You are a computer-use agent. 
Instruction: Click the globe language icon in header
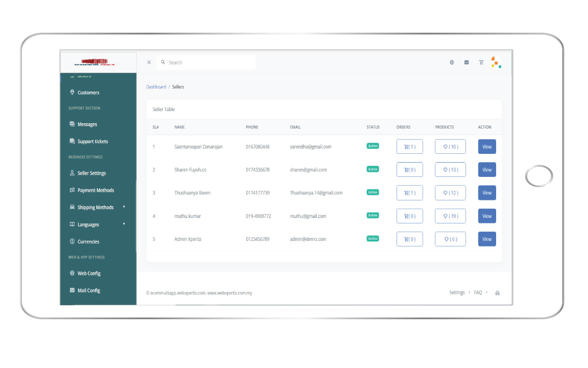pyautogui.click(x=452, y=62)
